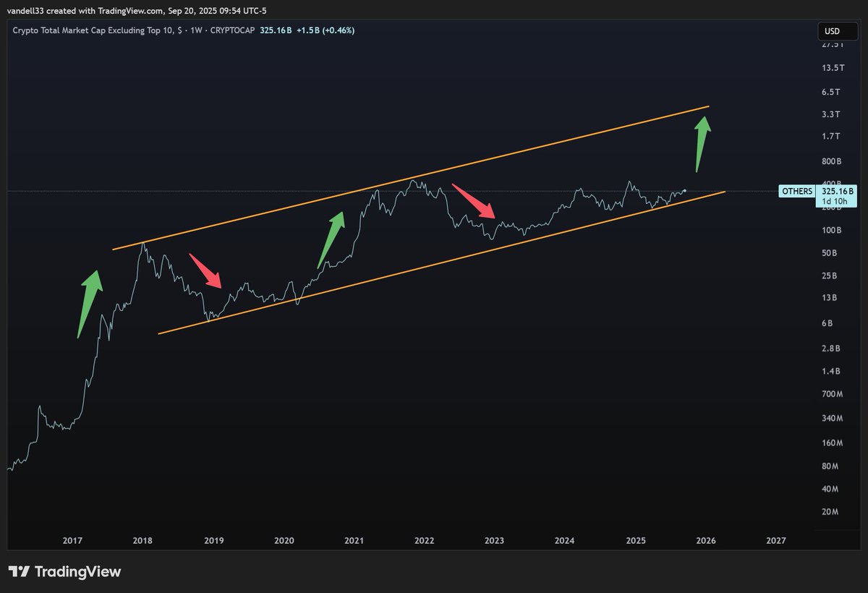Image resolution: width=868 pixels, height=593 pixels.
Task: Click the 2017 label on the time axis
Action: pyautogui.click(x=72, y=541)
